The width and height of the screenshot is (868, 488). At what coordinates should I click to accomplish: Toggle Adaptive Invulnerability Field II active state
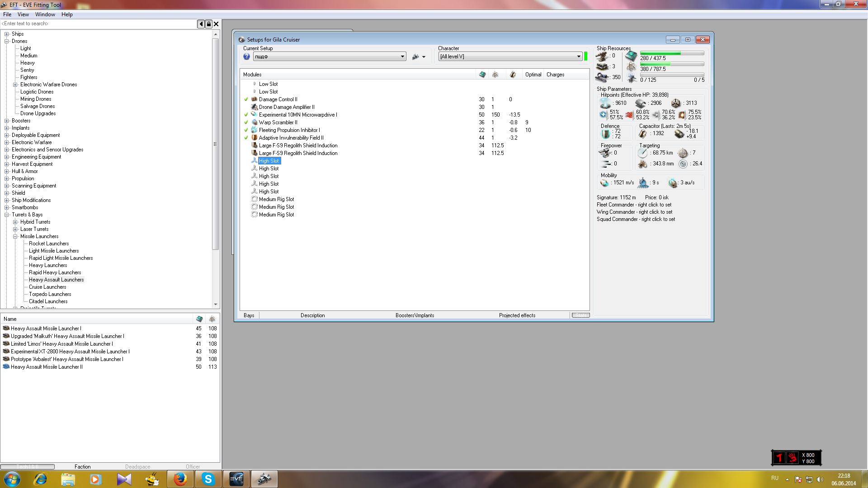coord(246,138)
